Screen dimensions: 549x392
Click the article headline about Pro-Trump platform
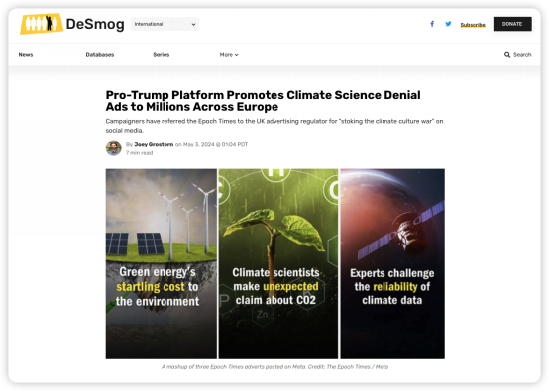pyautogui.click(x=264, y=101)
